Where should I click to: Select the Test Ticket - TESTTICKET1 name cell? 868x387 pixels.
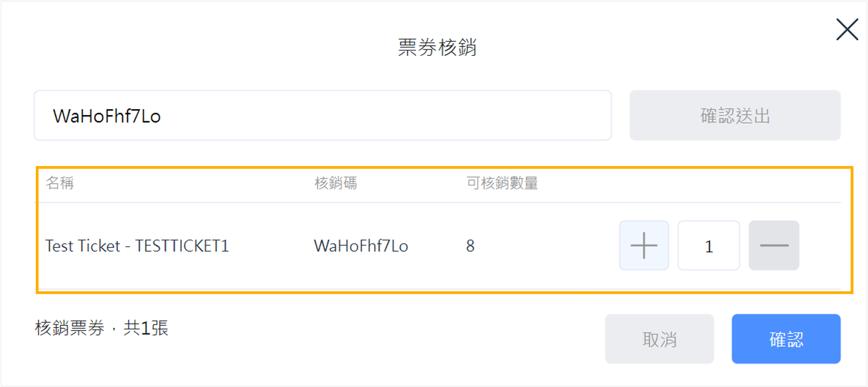click(137, 246)
